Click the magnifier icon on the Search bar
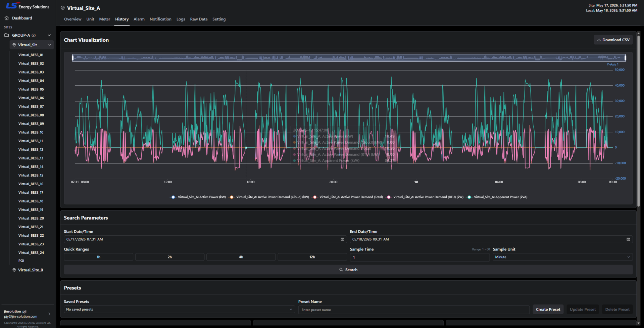 (341, 270)
